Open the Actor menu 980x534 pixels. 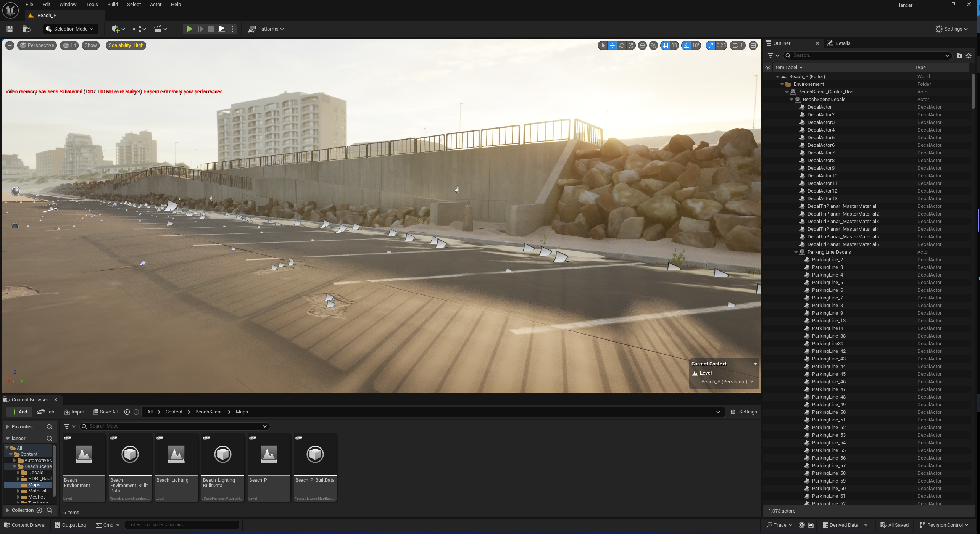155,5
